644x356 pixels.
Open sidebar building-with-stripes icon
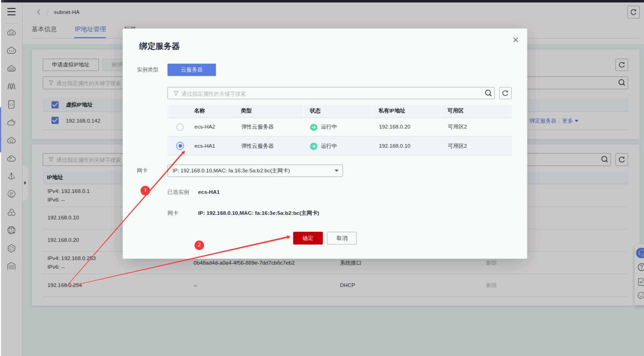point(11,266)
